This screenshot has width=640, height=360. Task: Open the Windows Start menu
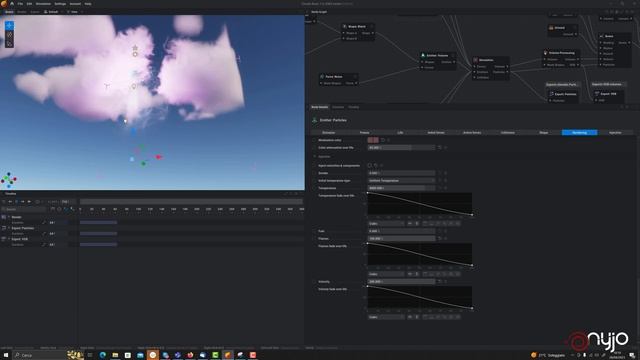(6, 355)
